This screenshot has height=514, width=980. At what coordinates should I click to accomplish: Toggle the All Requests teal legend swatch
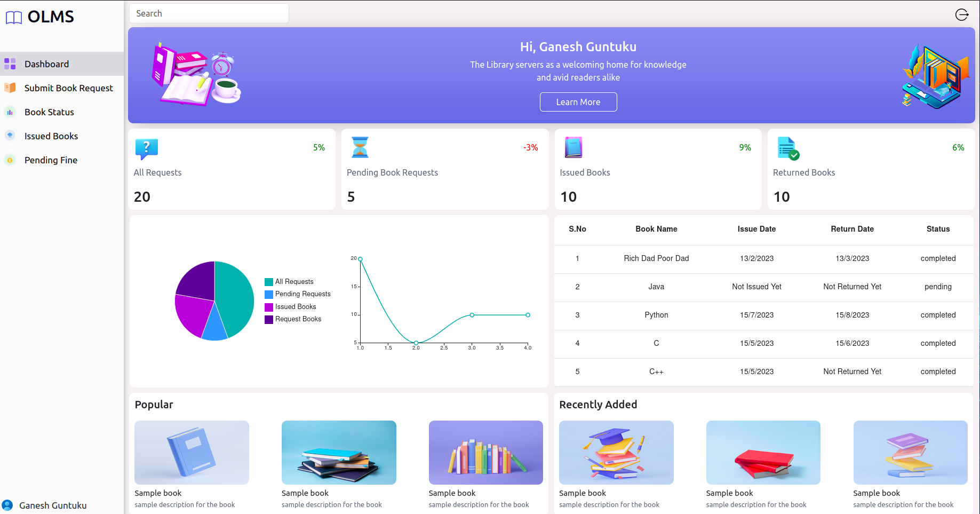coord(269,282)
